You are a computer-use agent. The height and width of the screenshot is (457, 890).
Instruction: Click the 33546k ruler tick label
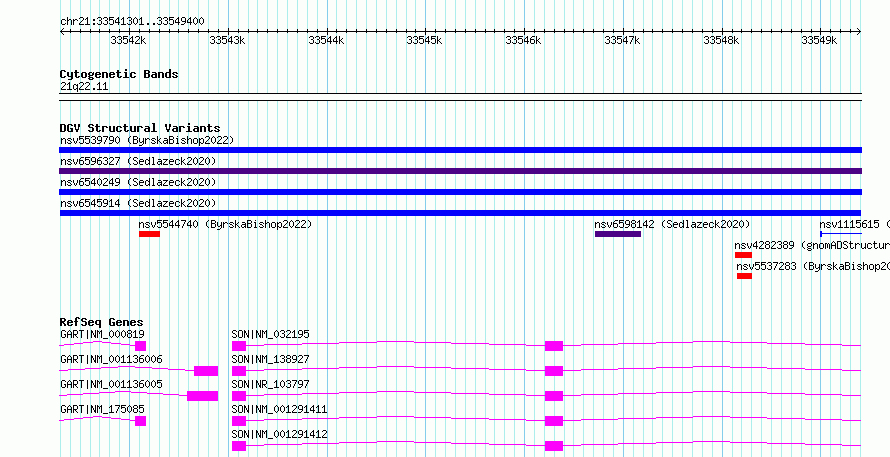point(523,40)
